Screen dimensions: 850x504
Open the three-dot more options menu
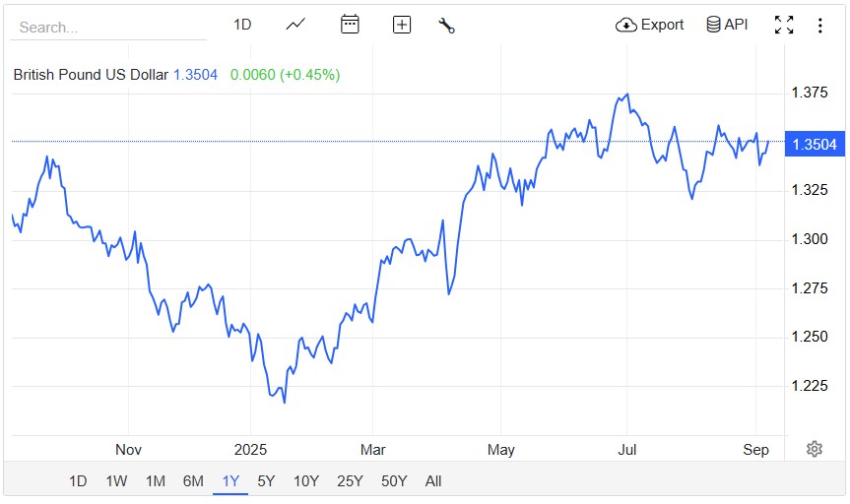pos(819,26)
